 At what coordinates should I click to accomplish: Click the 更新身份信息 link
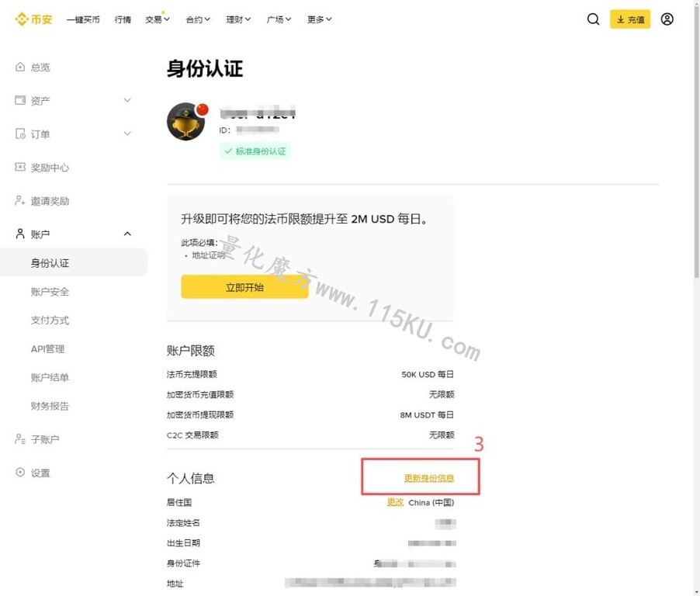click(429, 478)
